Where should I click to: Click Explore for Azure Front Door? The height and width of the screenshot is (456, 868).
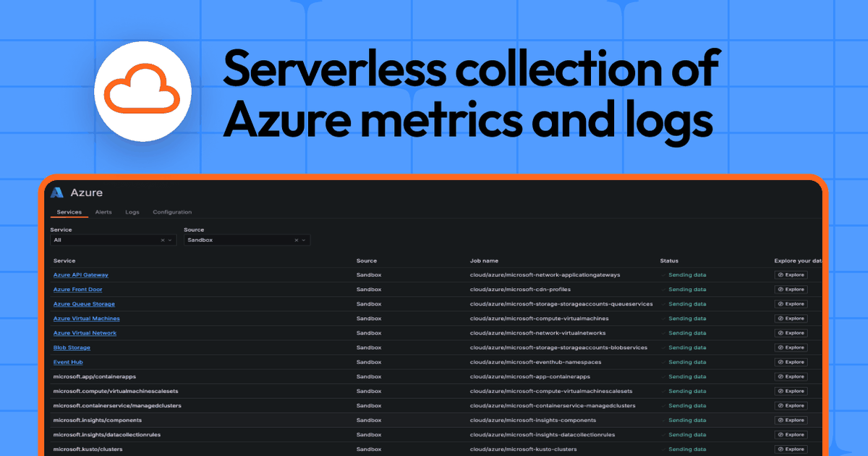coord(791,290)
